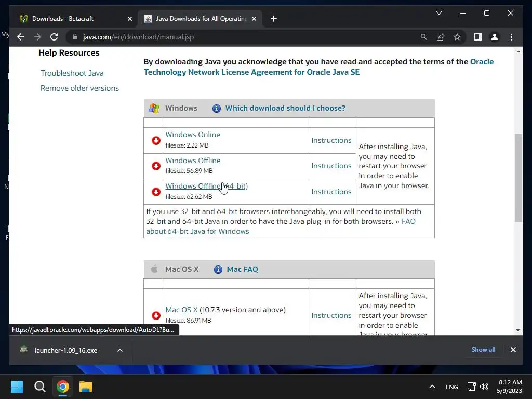532x399 pixels.
Task: Reload the Java download page
Action: click(54, 37)
